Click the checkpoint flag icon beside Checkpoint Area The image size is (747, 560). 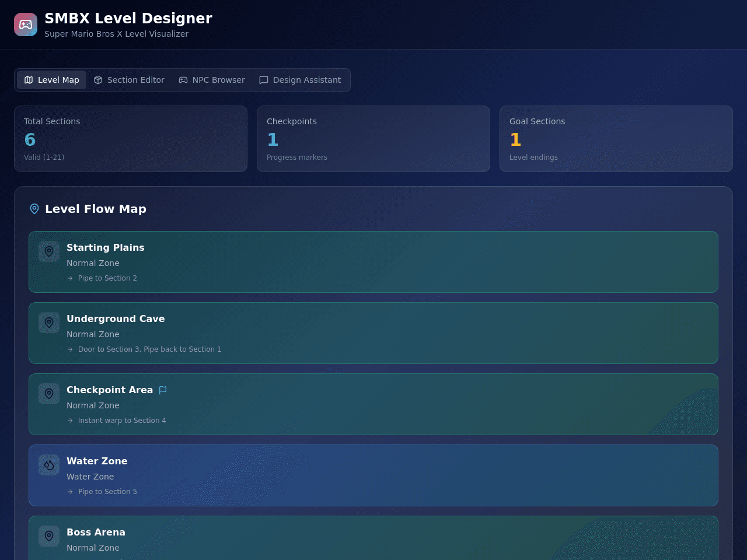[x=163, y=390]
